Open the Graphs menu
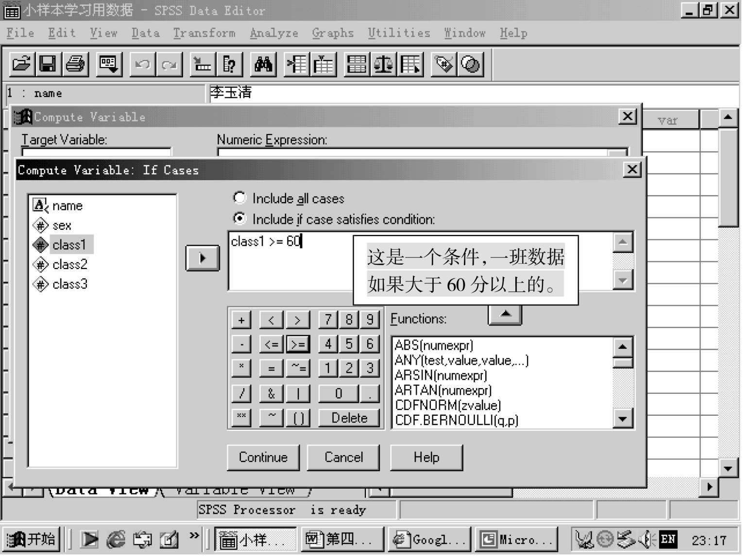Screen dimensions: 746x560 click(333, 33)
